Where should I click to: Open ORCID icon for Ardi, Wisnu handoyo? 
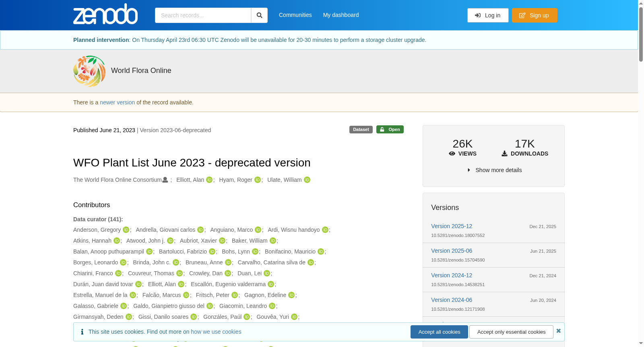[x=325, y=230]
